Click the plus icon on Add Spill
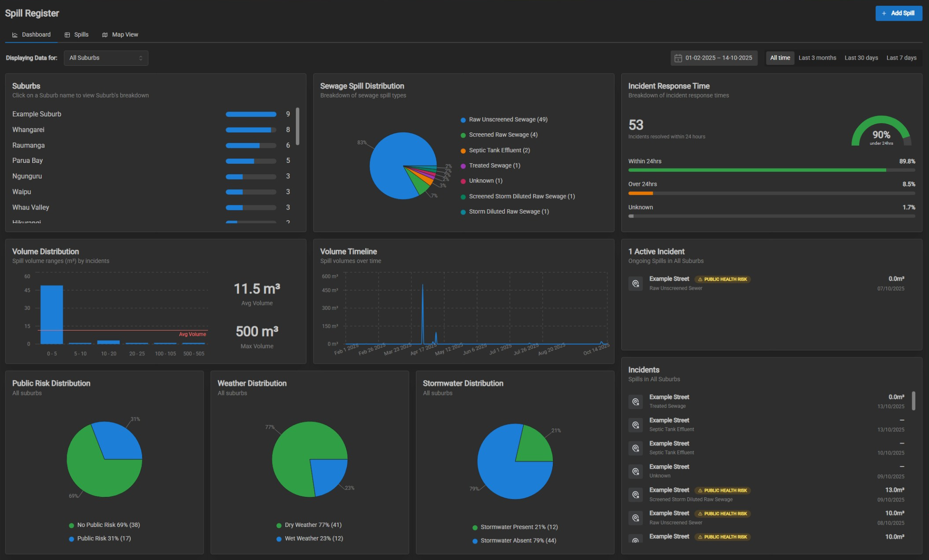929x560 pixels. 884,13
